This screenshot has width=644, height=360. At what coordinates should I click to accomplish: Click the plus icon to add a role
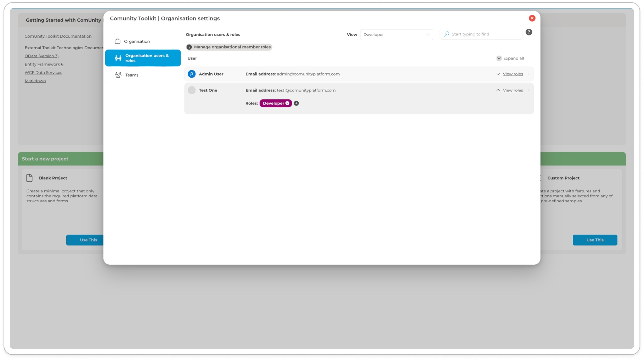point(296,103)
